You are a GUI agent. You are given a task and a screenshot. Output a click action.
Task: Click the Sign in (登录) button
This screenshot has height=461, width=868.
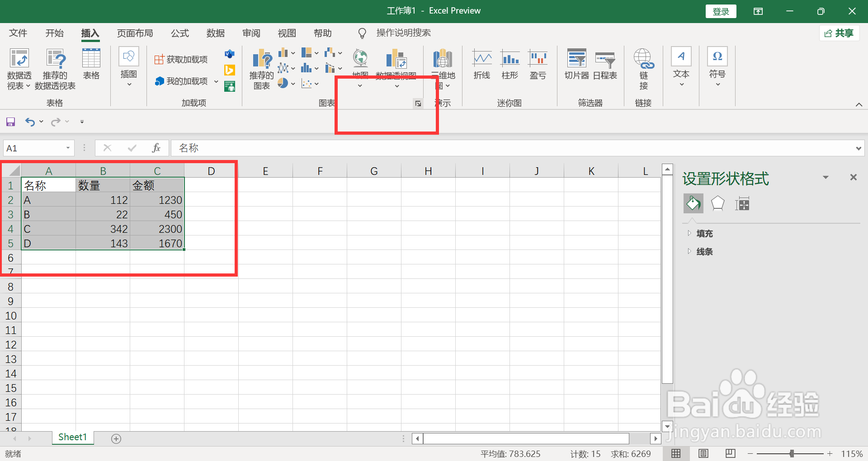[x=721, y=11]
